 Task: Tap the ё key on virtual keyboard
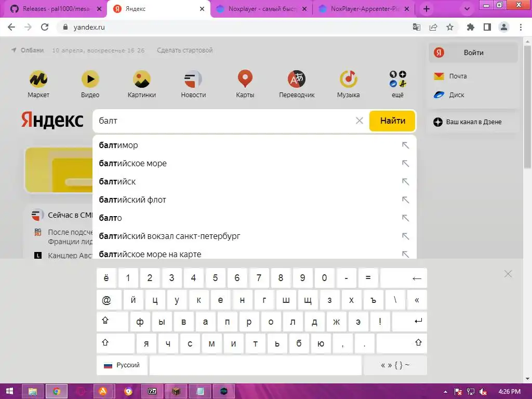106,278
